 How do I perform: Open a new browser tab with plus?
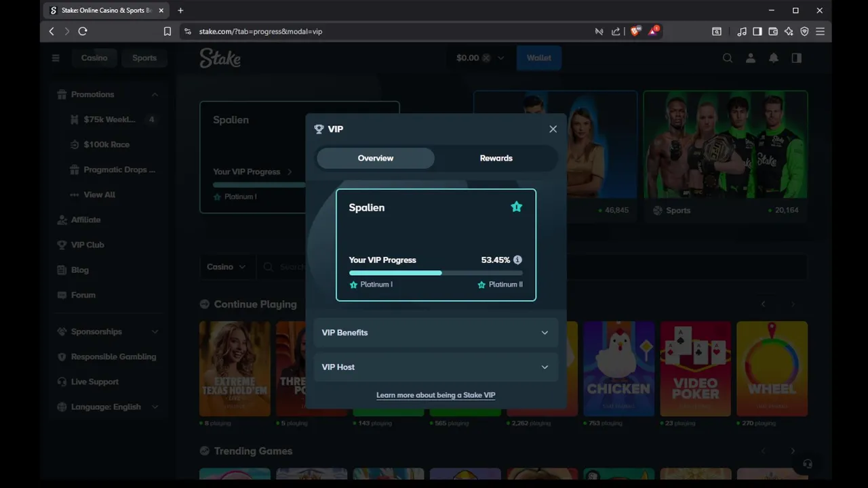tap(180, 10)
